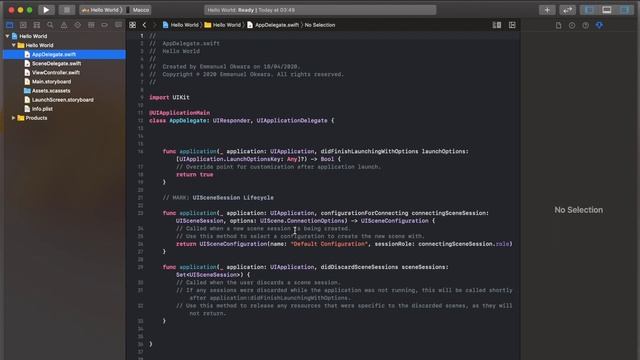Image resolution: width=640 pixels, height=360 pixels.
Task: Click 'didFinishLaunchingWithOptions' parameter label
Action: (369, 151)
